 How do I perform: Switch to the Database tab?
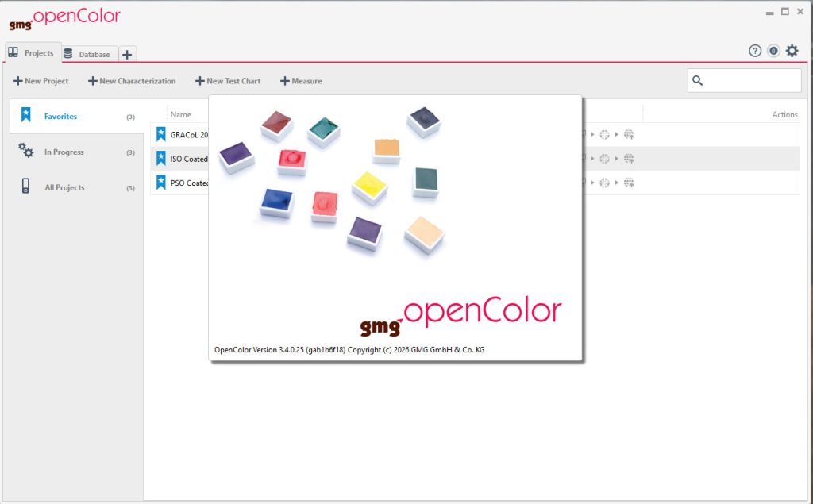point(89,54)
